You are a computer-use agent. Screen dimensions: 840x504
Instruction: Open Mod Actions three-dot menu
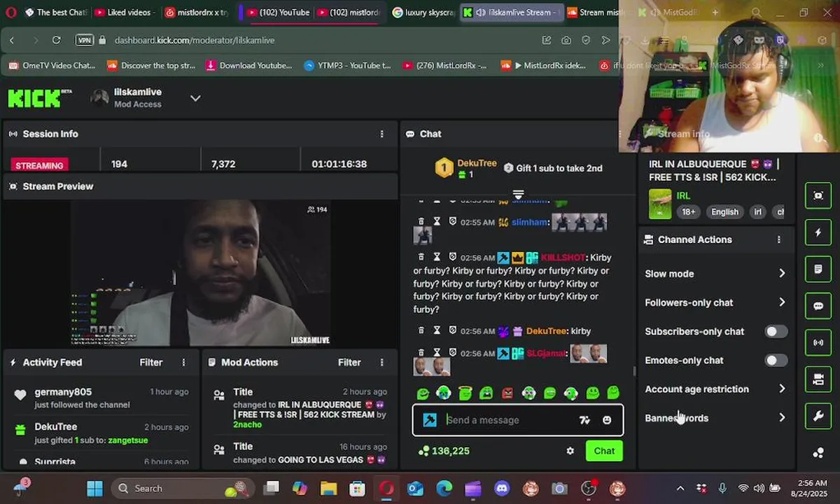pos(382,363)
